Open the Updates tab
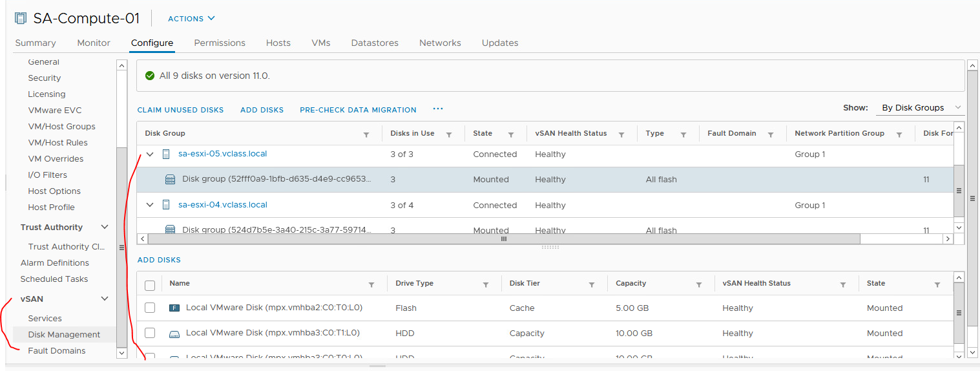 click(x=500, y=43)
